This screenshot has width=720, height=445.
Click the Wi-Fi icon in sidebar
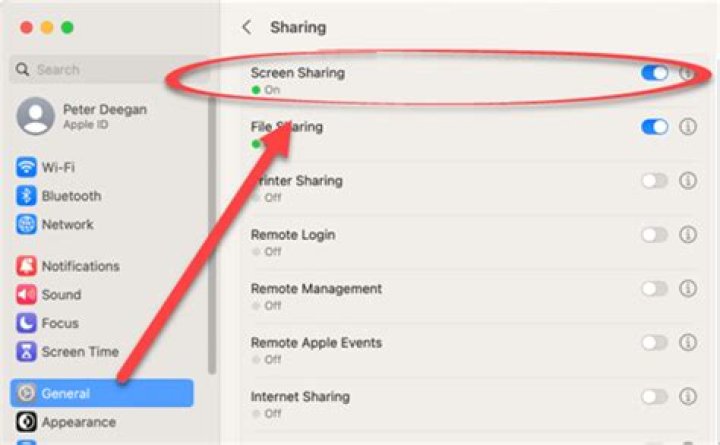26,167
